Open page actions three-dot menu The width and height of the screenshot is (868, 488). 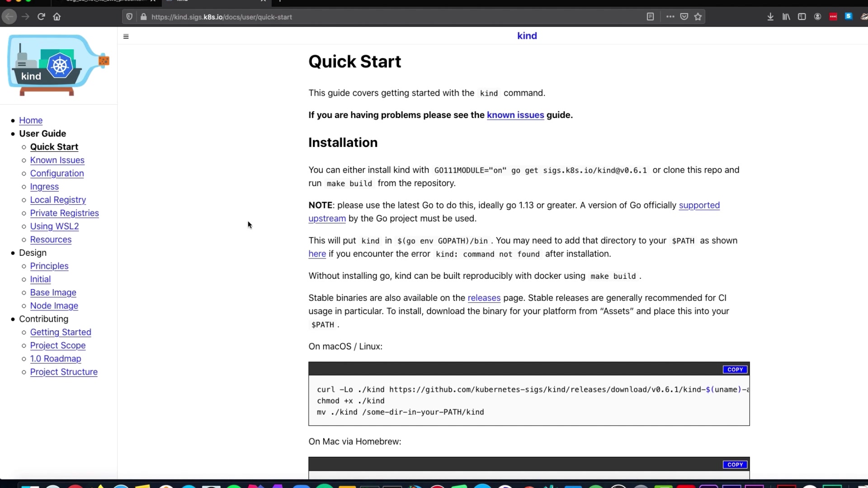670,17
